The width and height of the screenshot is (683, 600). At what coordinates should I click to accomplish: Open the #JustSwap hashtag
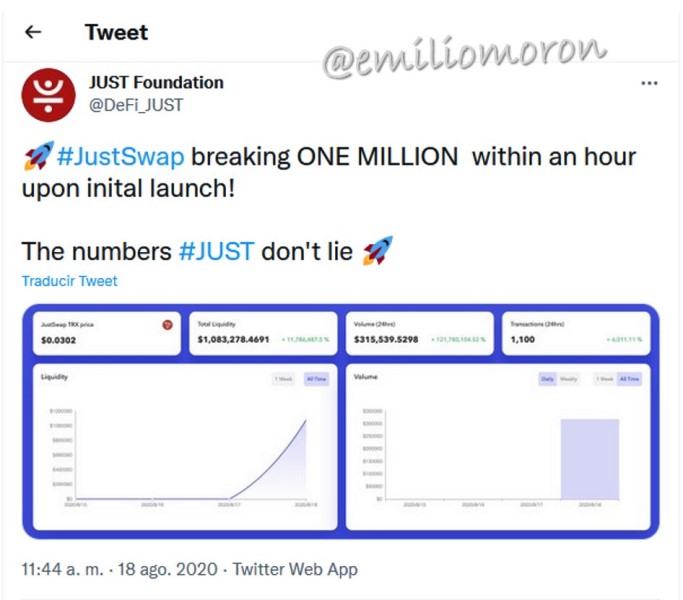[x=121, y=156]
